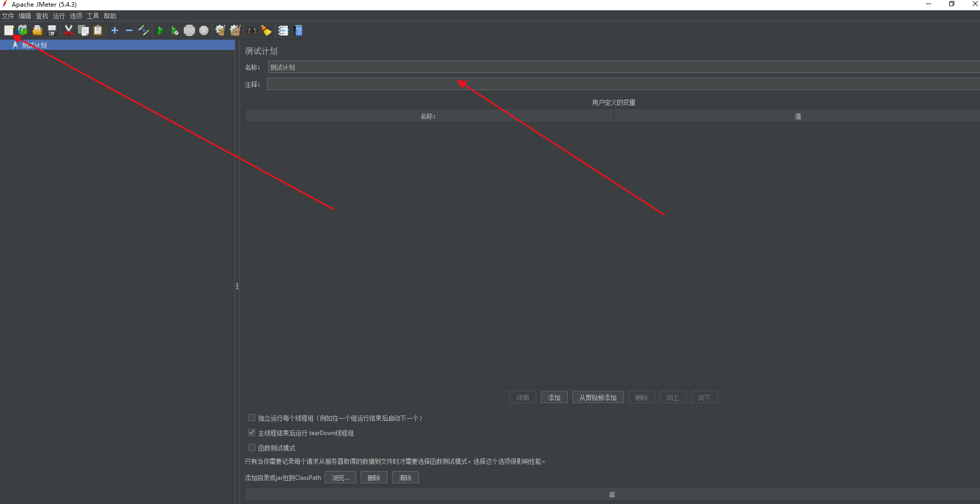
Task: Create a new test plan via toolbar icon
Action: (x=9, y=30)
